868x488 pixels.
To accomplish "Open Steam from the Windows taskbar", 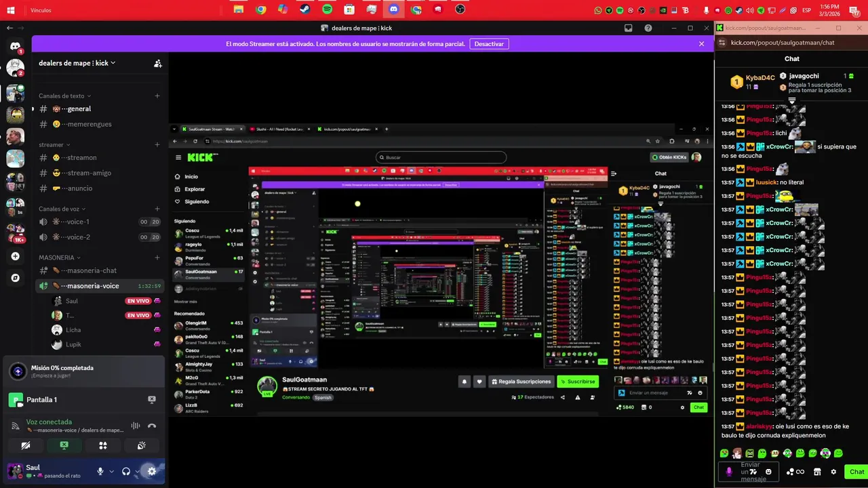I will pyautogui.click(x=305, y=9).
